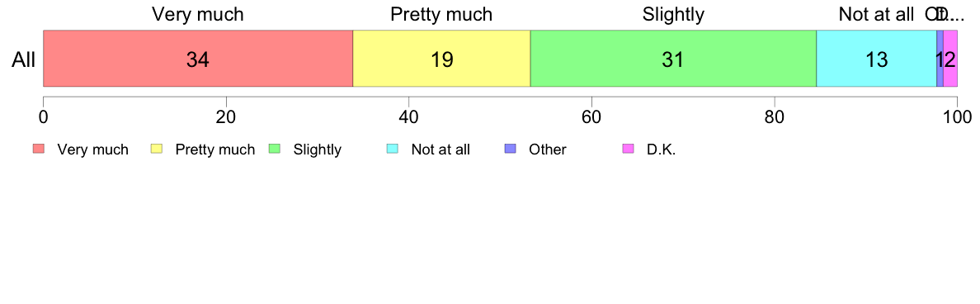
Task: Click the green Slightly legend swatch
Action: [x=275, y=149]
